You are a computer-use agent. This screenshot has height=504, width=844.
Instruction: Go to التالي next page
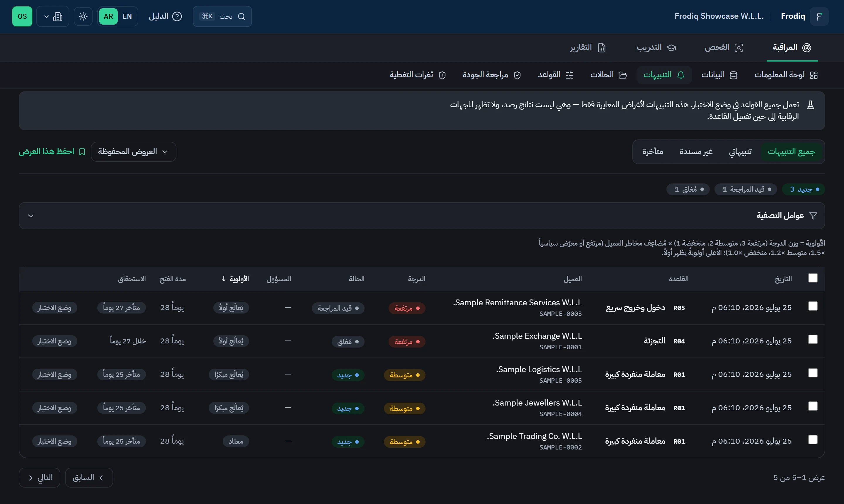(39, 478)
